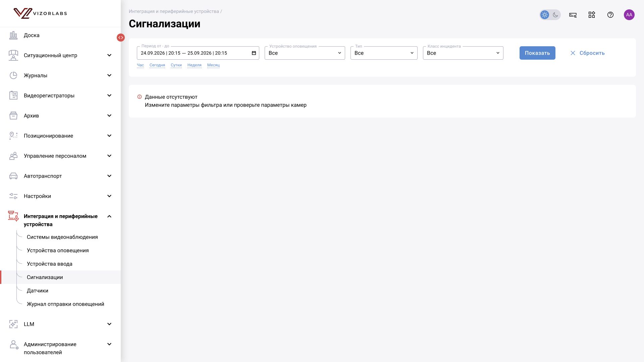Click the Ситуационный центр icon
The width and height of the screenshot is (644, 362).
point(13,55)
